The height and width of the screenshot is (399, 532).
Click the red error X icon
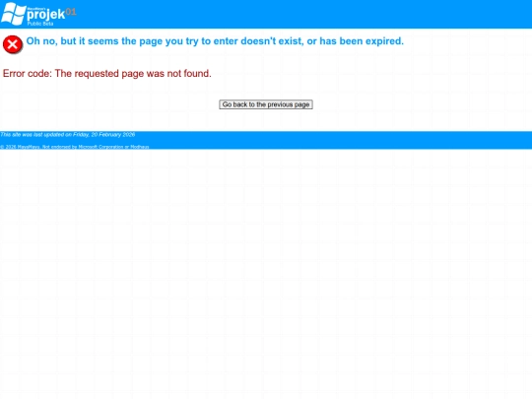(13, 44)
